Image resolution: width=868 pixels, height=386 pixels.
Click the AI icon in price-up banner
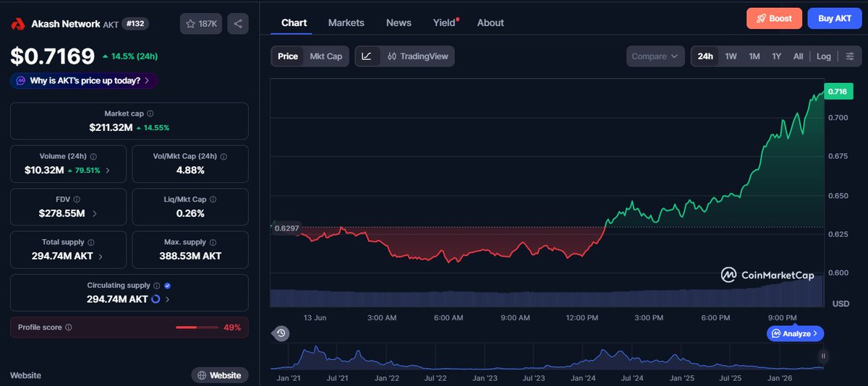tap(21, 81)
